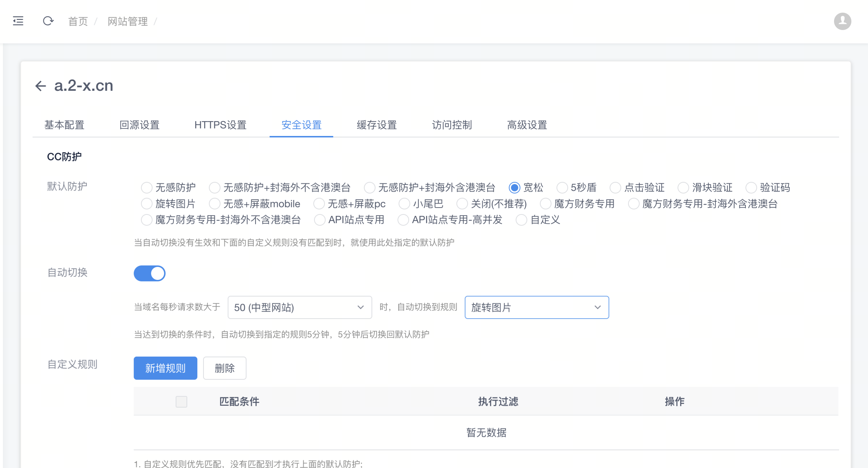868x468 pixels.
Task: Check the select-all checkbox in rules table
Action: tap(181, 401)
